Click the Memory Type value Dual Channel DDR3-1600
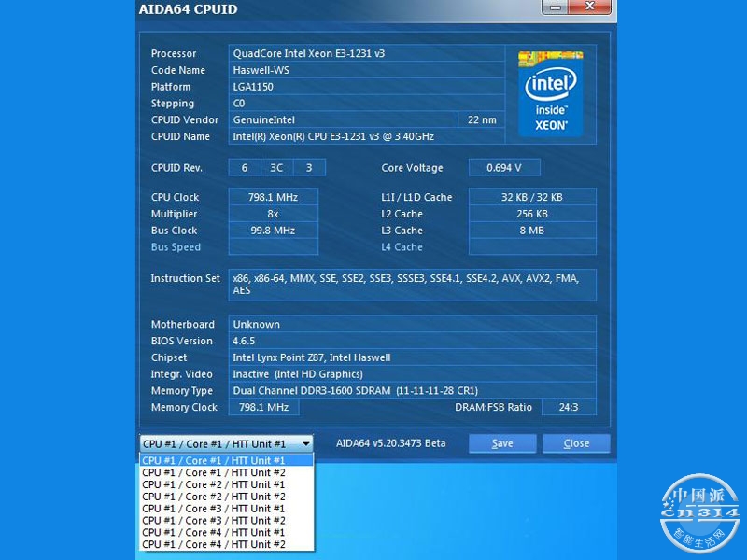Viewport: 747px width, 560px height. 412,391
